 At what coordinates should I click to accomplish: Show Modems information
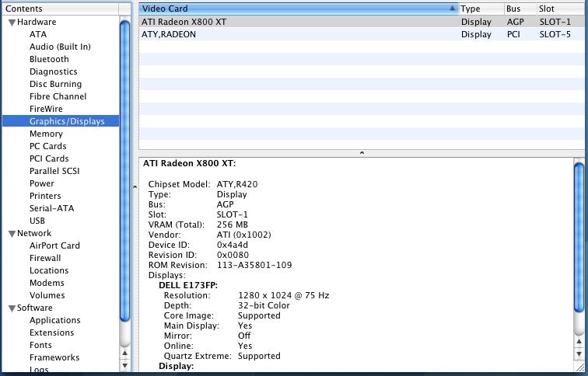point(47,282)
